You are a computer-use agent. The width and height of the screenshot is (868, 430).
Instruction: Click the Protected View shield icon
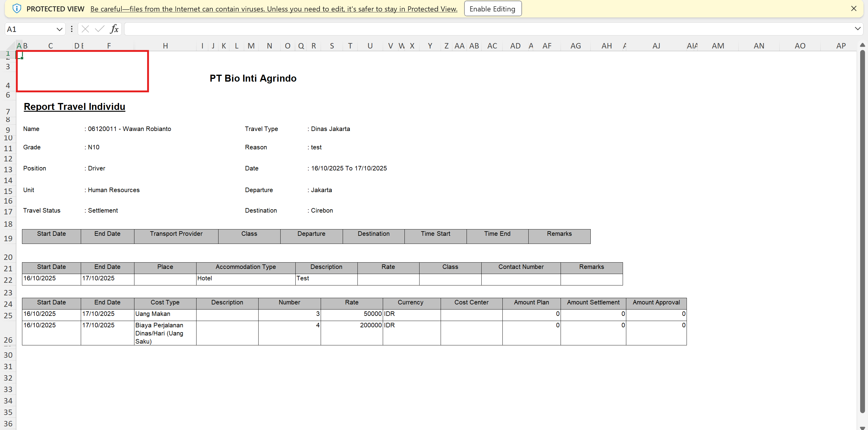(x=17, y=9)
